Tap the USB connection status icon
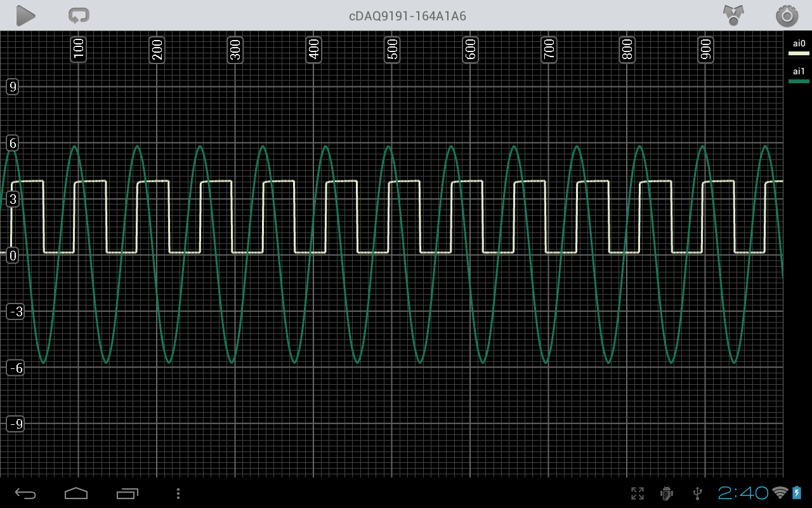812x508 pixels. 698,493
